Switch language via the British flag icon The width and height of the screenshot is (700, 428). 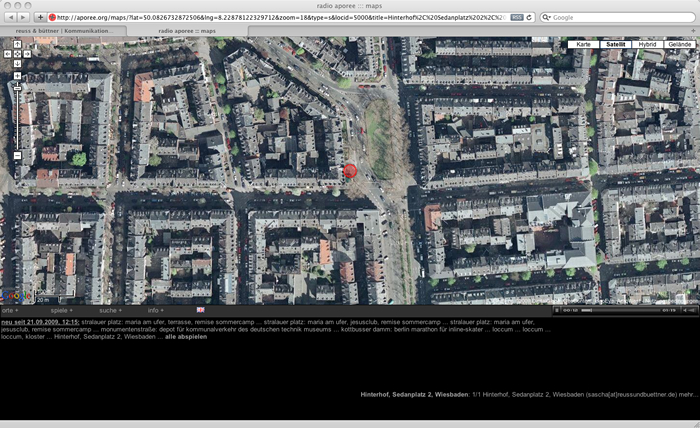200,310
